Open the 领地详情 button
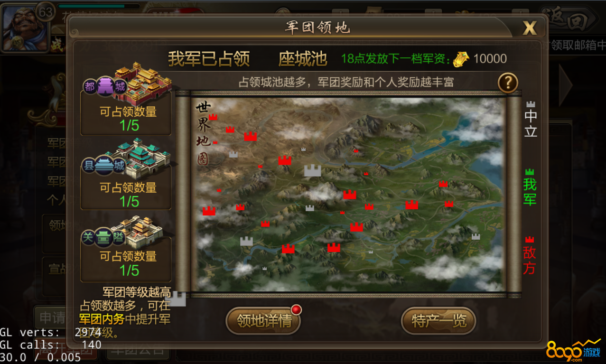This screenshot has height=364, width=606. click(263, 321)
